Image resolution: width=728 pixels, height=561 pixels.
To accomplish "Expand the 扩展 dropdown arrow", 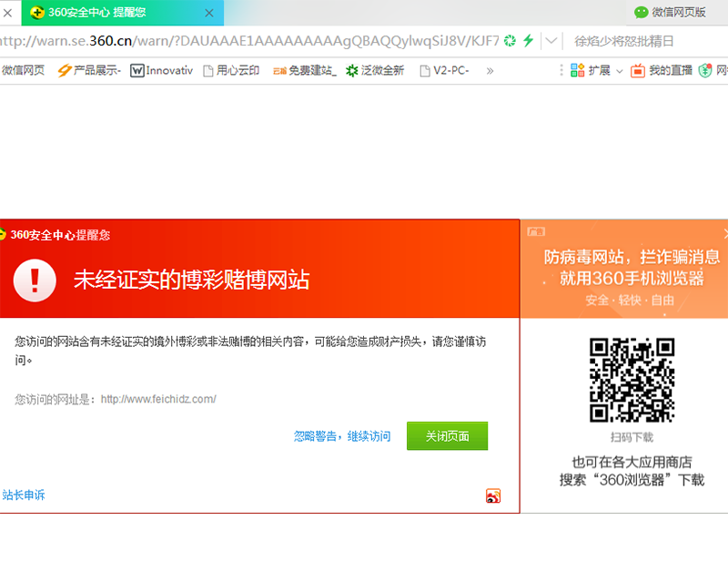I will click(620, 71).
